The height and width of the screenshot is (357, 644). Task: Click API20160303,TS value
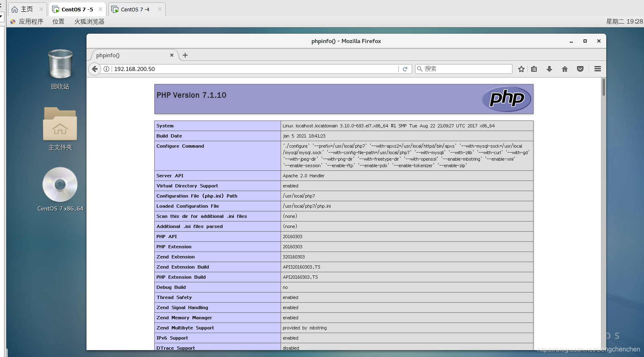(x=300, y=277)
